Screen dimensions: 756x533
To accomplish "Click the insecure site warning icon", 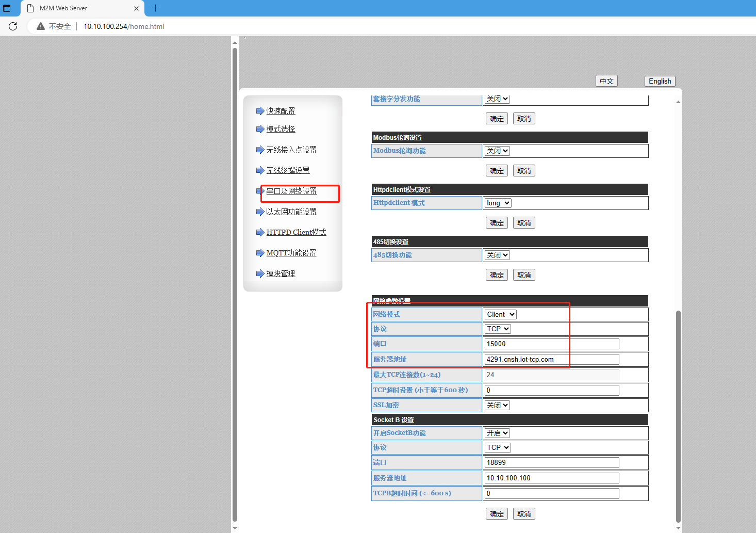I will 41,26.
